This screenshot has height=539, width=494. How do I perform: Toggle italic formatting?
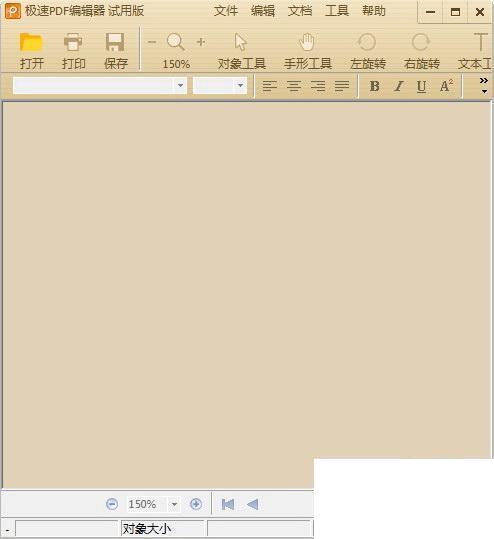[398, 86]
